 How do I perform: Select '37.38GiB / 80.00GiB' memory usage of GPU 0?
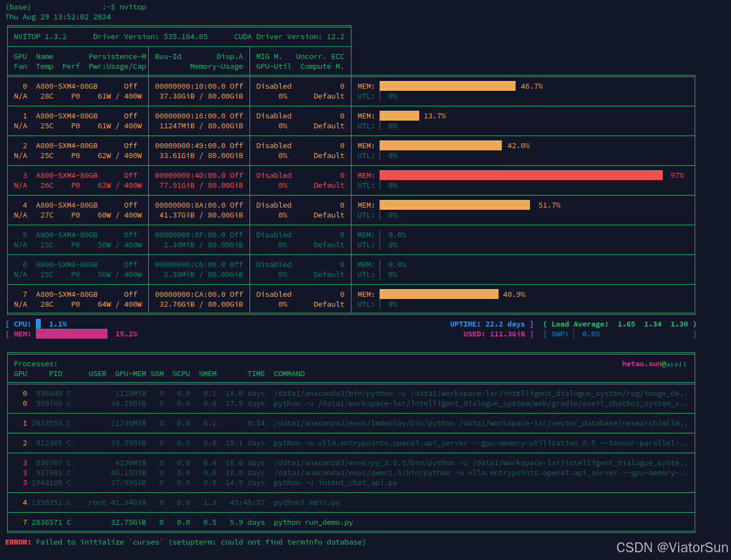(x=201, y=96)
